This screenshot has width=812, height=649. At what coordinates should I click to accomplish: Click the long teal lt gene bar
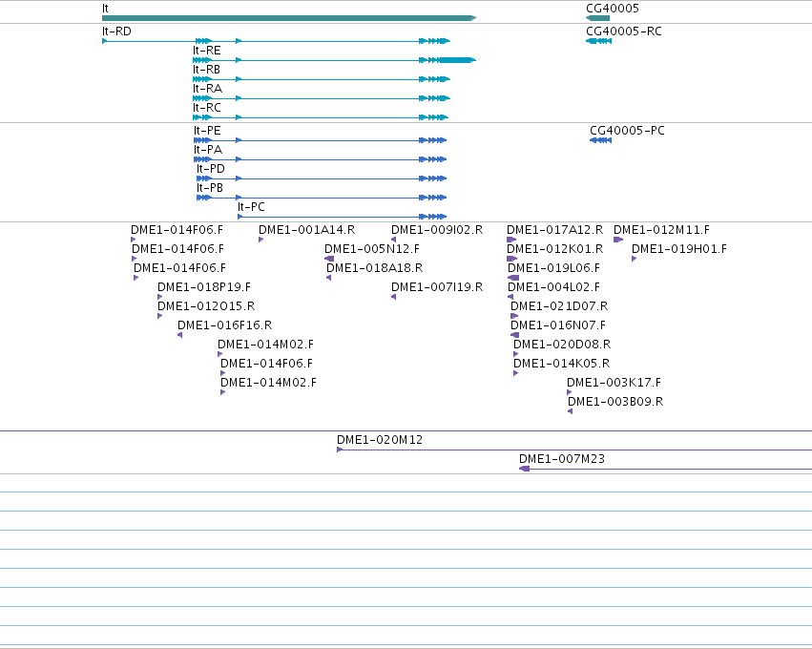289,18
